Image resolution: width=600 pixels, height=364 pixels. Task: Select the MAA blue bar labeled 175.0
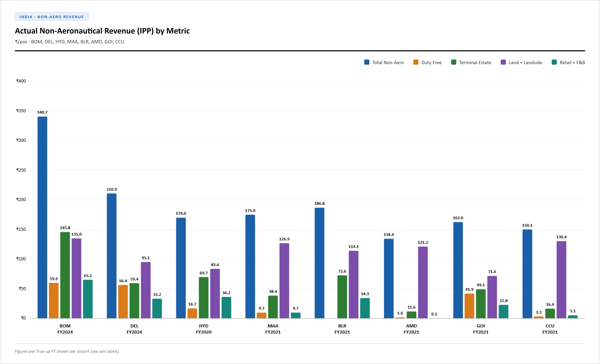[x=250, y=266]
